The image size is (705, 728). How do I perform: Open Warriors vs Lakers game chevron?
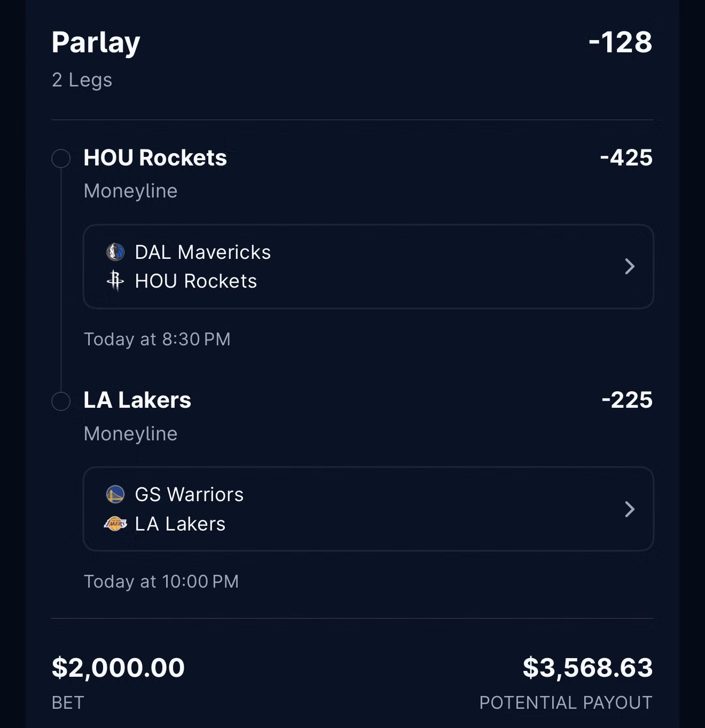point(630,509)
